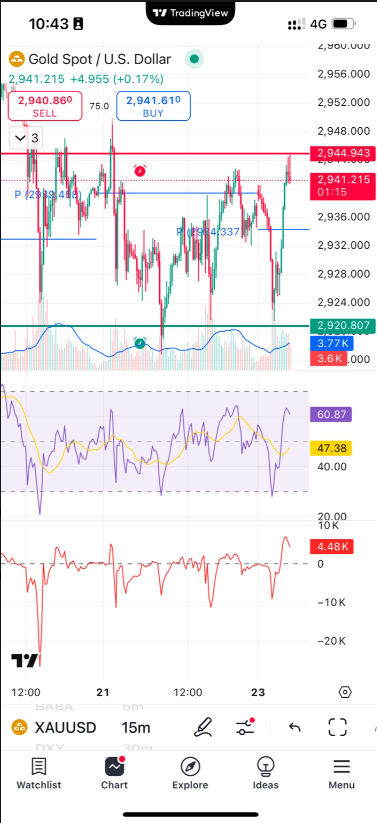Viewport: 377px width, 823px height.
Task: Tap the gold symbol icon beside the title
Action: pos(17,59)
